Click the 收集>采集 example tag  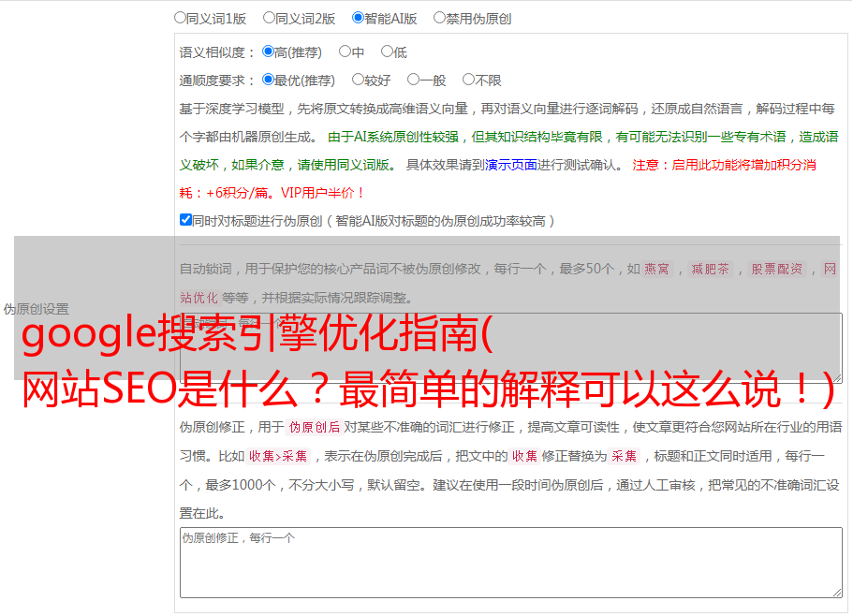278,456
